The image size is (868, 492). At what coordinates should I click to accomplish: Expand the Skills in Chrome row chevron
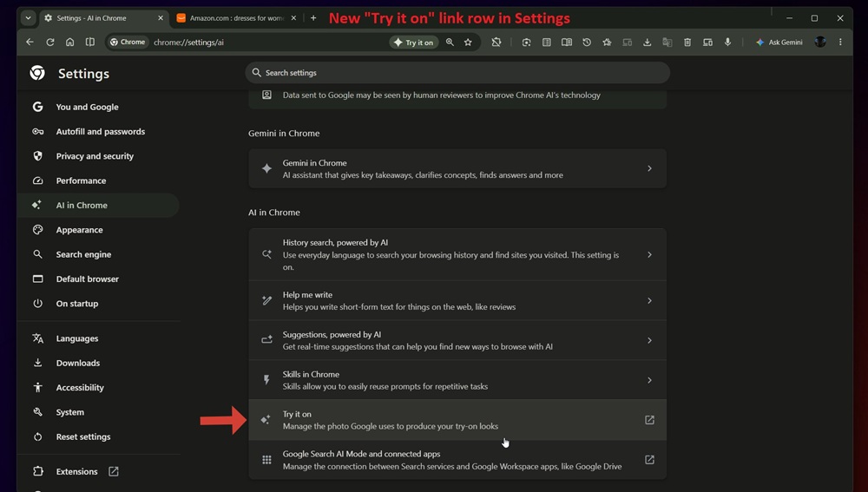coord(649,380)
